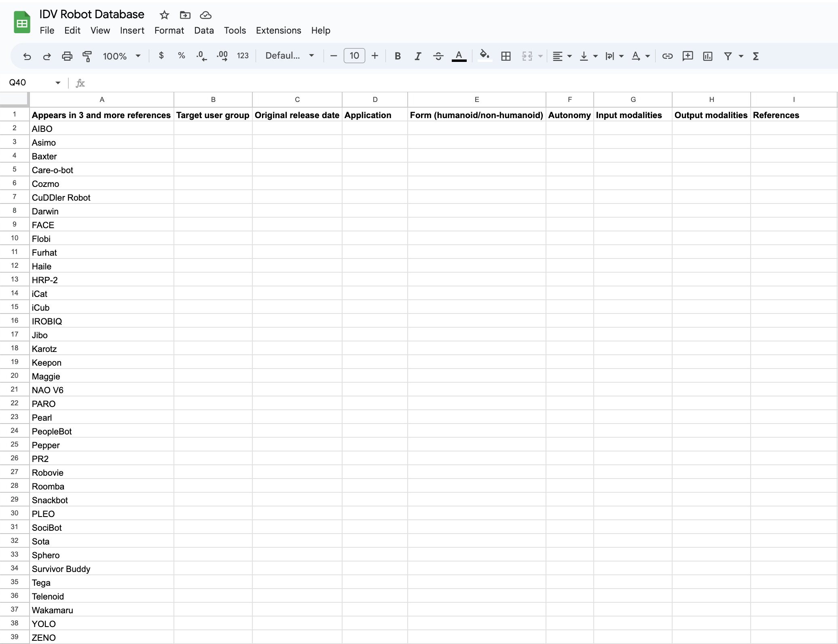Open the Data menu
Image resolution: width=838 pixels, height=644 pixels.
203,30
